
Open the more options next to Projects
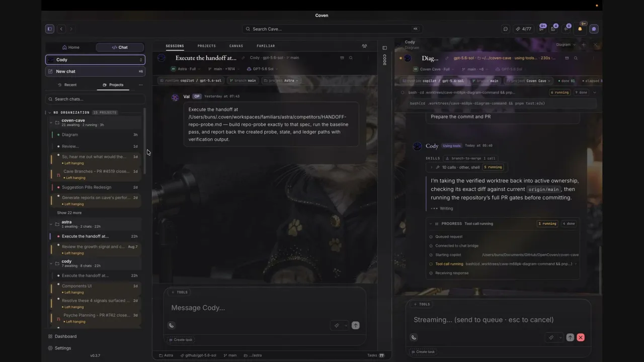tap(140, 85)
